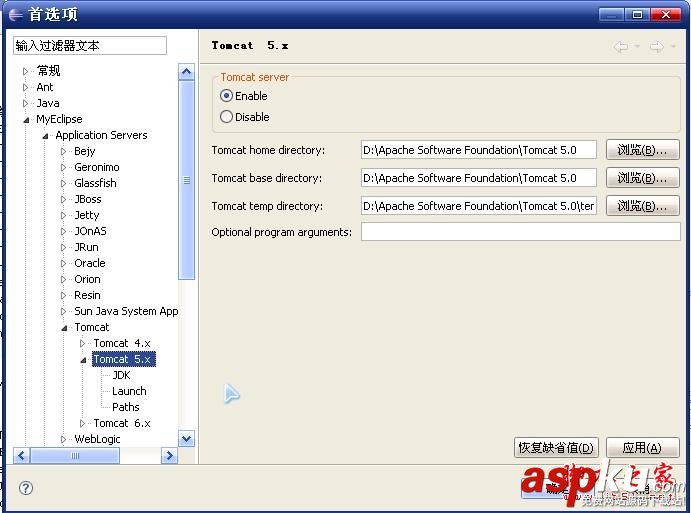The image size is (691, 513).
Task: Minimize the 首选项 preferences window
Action: tap(612, 15)
